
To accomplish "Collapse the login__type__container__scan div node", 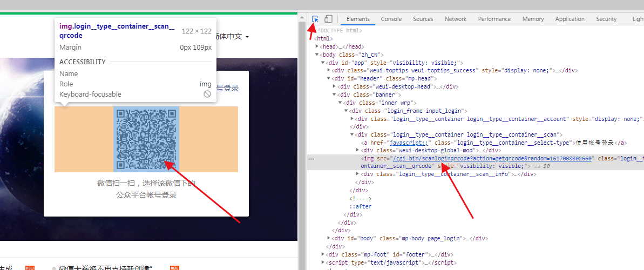I will point(352,134).
